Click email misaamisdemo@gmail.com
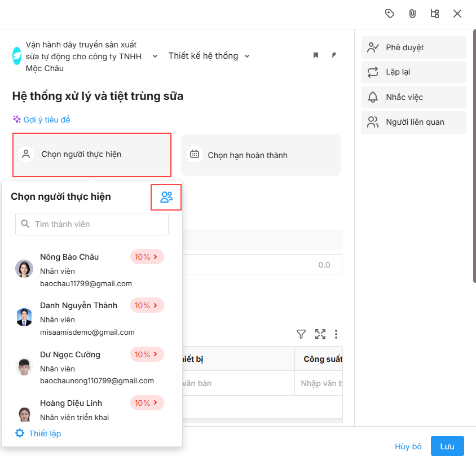 [87, 332]
